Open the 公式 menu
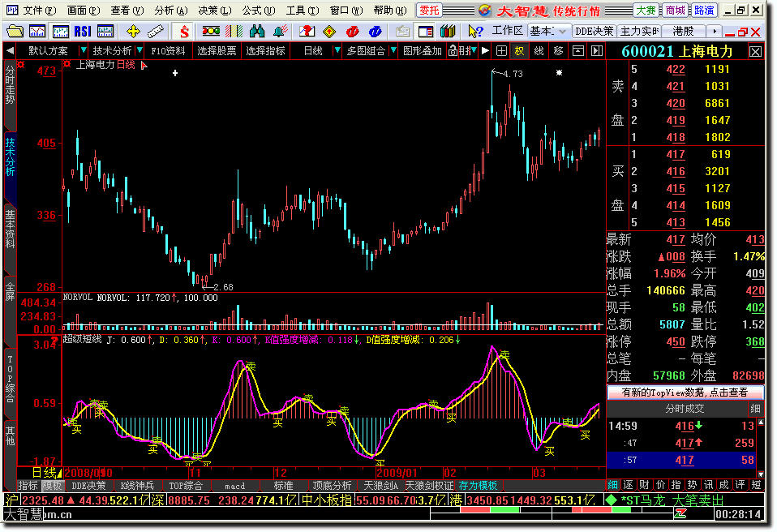 [x=258, y=11]
